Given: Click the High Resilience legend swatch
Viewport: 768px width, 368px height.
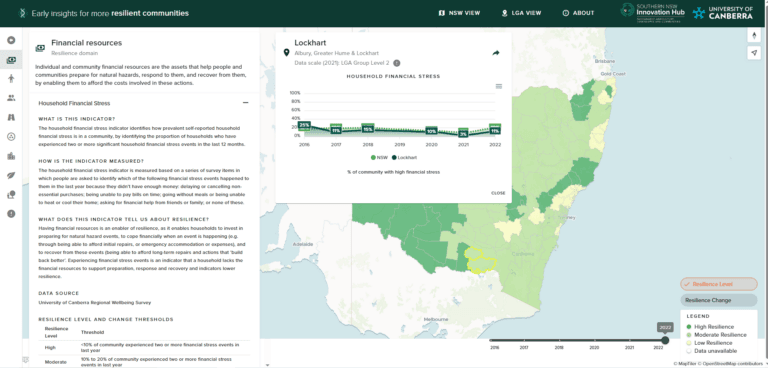Looking at the screenshot, I should tap(689, 327).
